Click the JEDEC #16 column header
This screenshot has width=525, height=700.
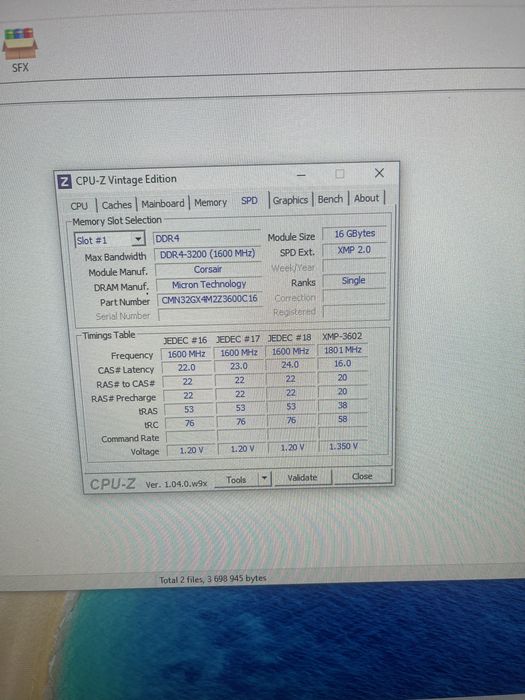click(185, 340)
